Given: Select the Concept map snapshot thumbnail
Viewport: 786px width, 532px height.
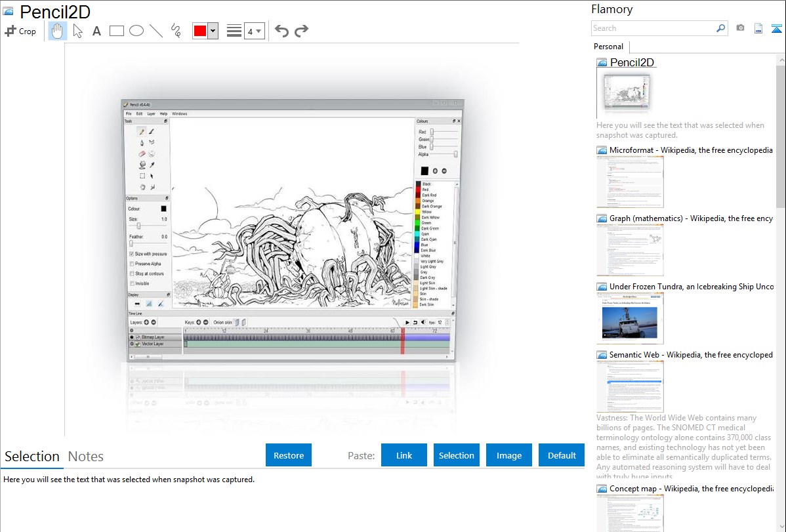Looking at the screenshot, I should [x=630, y=513].
